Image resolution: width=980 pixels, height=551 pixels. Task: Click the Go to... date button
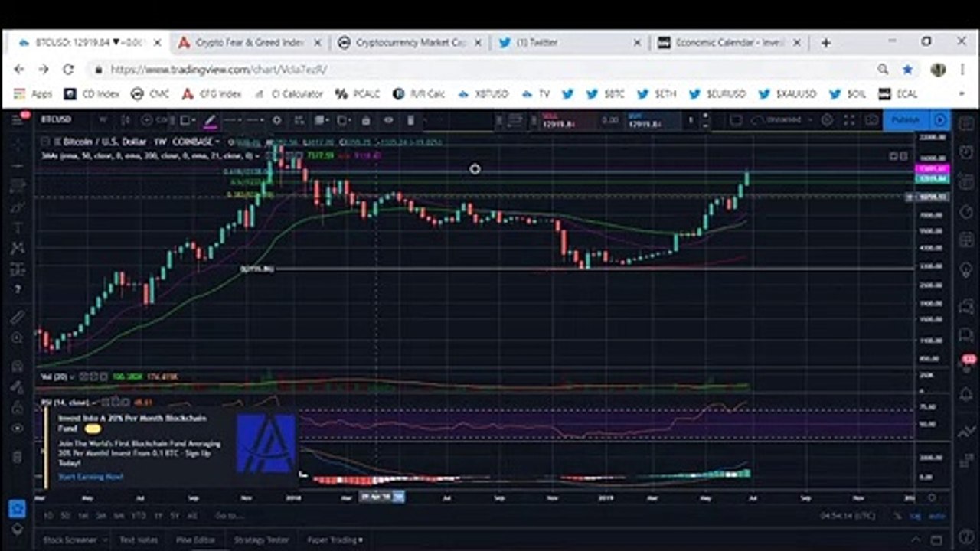[x=228, y=516]
